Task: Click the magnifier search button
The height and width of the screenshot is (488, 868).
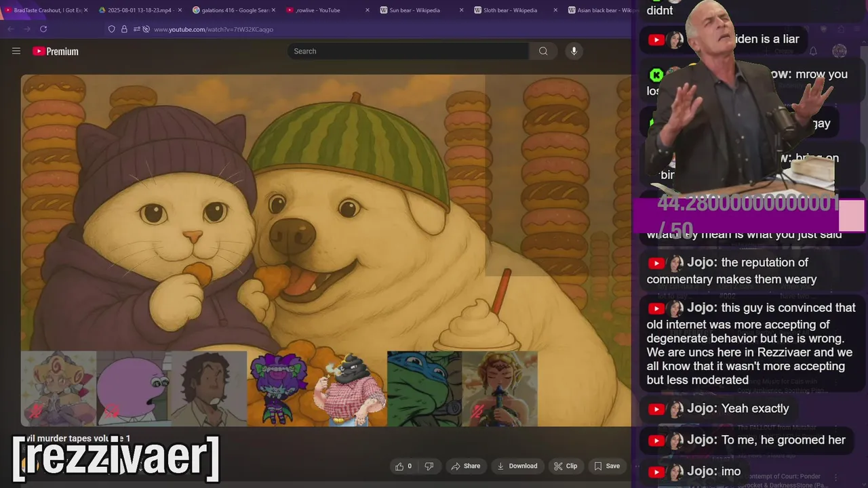Action: (x=543, y=51)
